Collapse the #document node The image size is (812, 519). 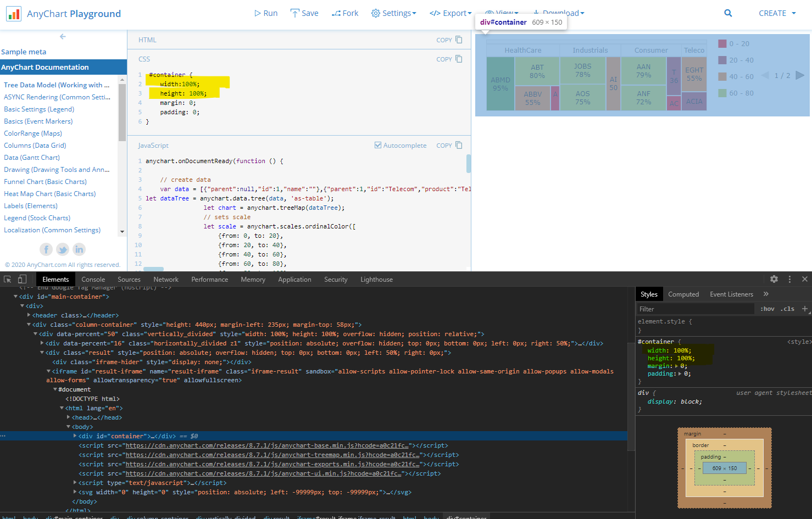(55, 389)
